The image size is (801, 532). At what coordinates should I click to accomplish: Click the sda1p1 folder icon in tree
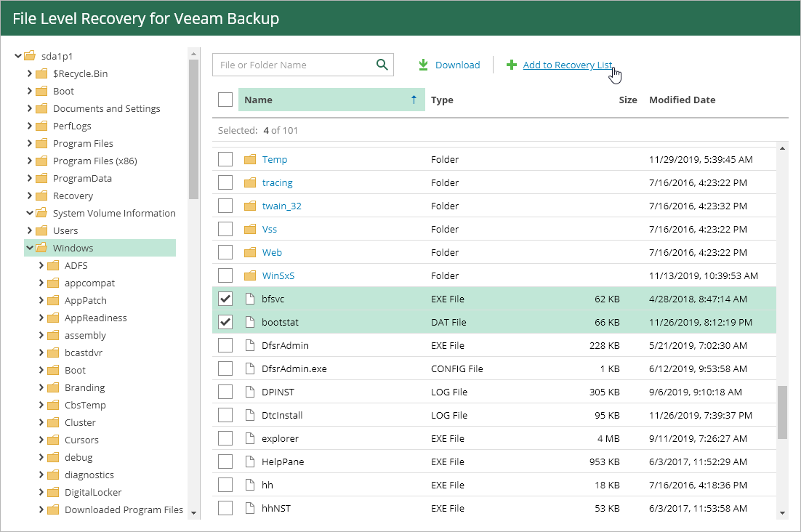(x=30, y=56)
